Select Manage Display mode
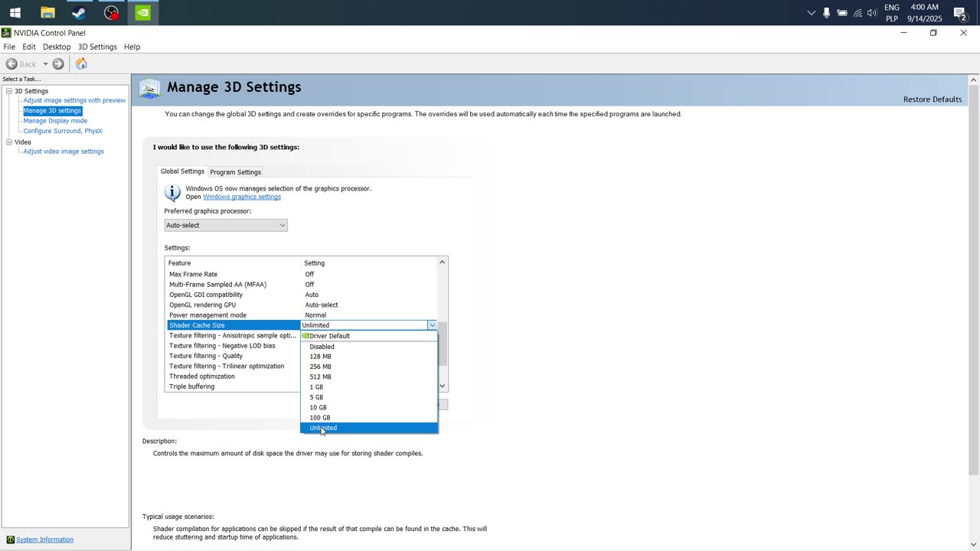The width and height of the screenshot is (980, 551). click(55, 121)
